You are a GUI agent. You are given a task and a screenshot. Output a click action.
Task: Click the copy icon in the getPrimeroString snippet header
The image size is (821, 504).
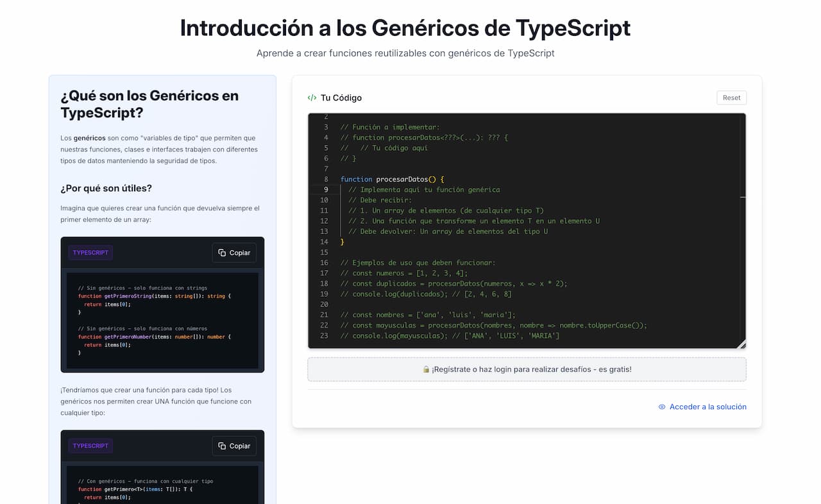[x=222, y=253]
